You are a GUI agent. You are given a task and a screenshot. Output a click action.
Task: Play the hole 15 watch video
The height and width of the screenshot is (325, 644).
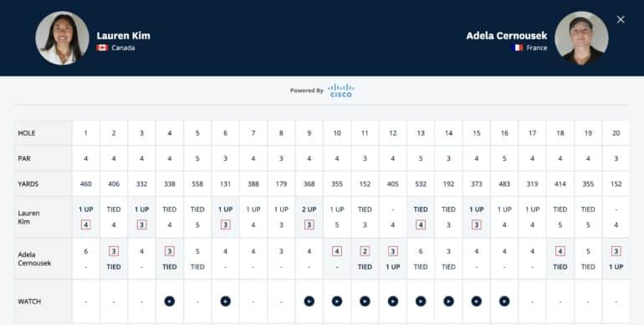(477, 302)
